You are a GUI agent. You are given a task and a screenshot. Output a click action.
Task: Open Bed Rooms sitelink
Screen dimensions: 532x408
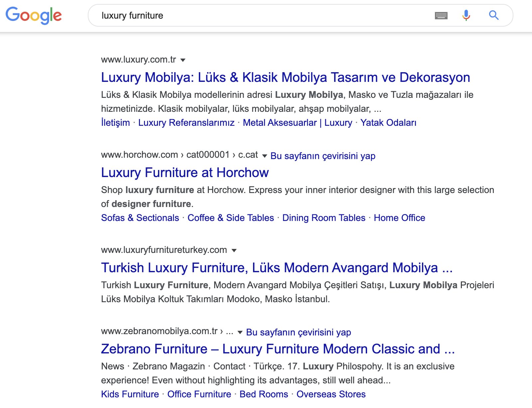(264, 394)
